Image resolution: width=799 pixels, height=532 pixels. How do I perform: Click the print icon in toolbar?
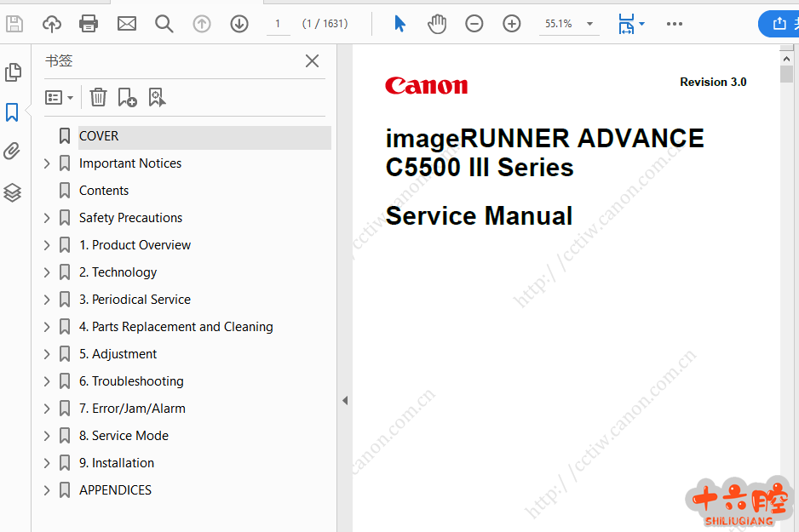[x=89, y=24]
